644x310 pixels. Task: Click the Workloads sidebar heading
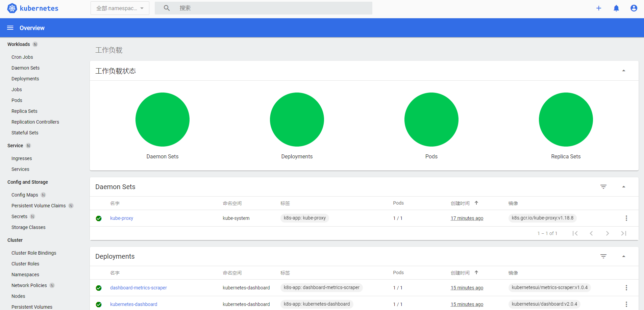tap(19, 44)
